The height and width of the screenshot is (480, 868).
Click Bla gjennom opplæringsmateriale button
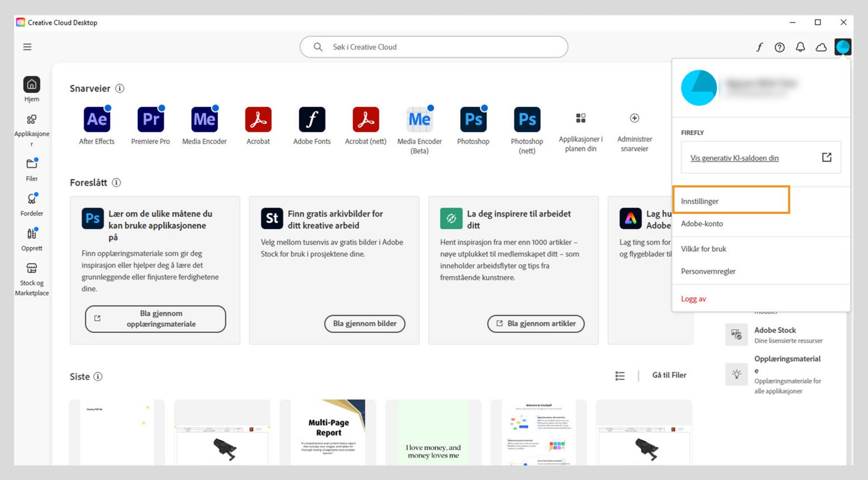click(x=156, y=319)
